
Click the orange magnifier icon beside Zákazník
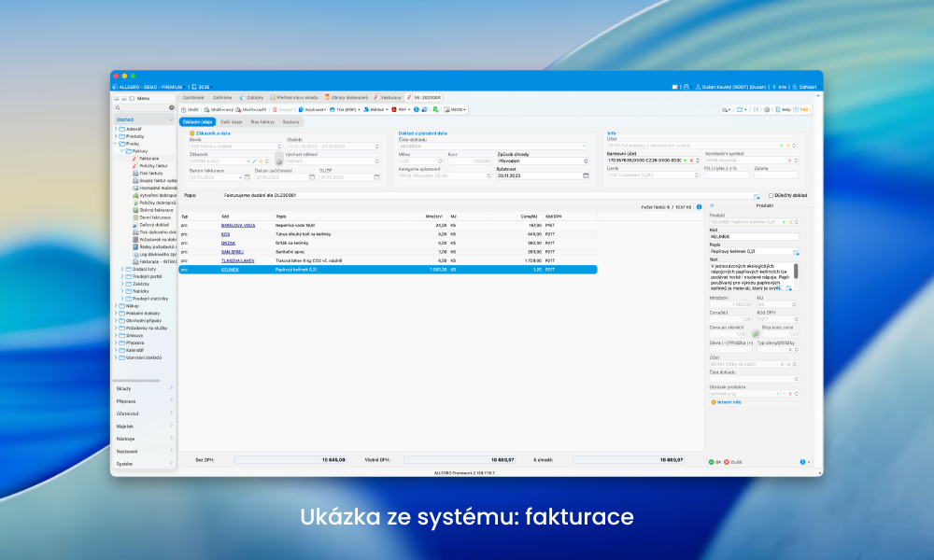(x=261, y=161)
